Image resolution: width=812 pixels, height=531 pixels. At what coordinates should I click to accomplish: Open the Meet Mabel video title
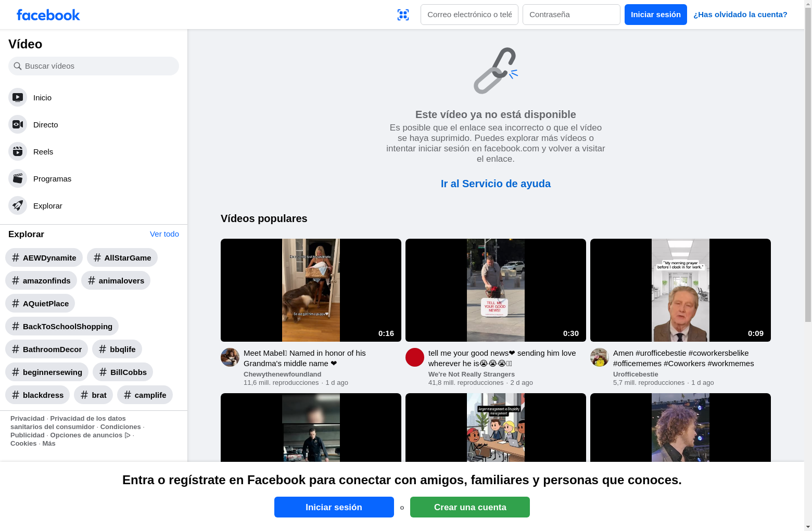[x=304, y=358]
